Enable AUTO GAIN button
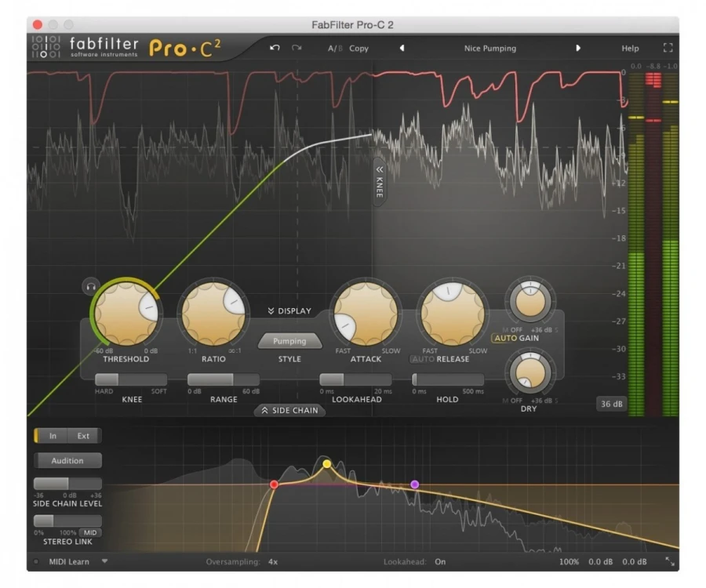 pos(504,338)
